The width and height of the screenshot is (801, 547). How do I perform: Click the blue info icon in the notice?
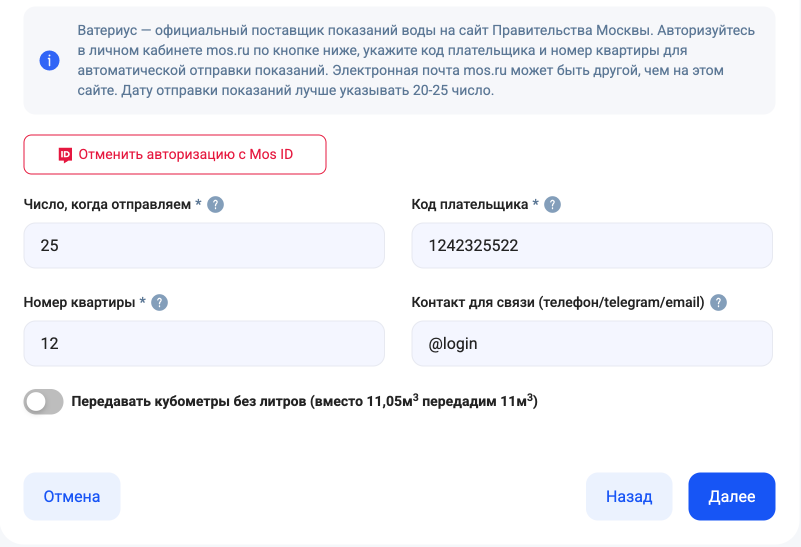coord(50,61)
